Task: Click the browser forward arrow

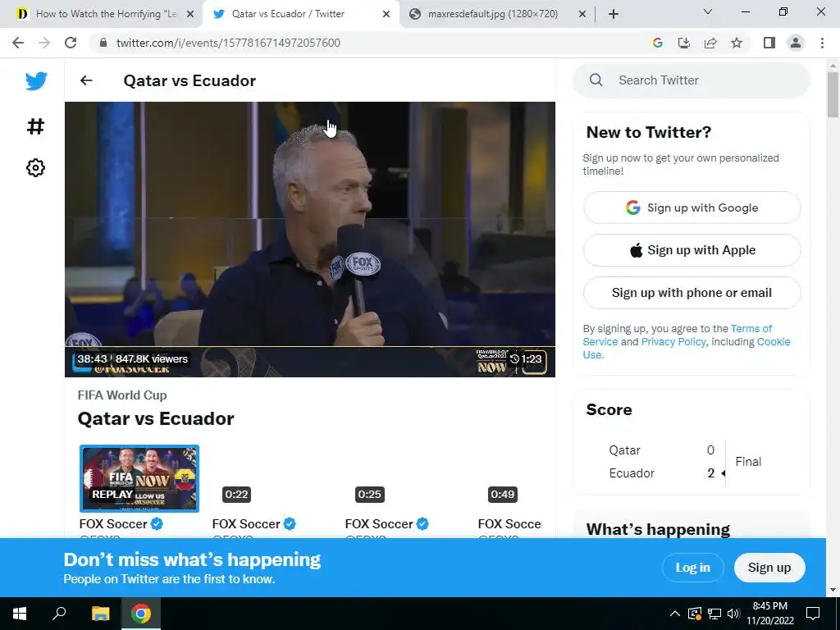Action: [x=44, y=43]
